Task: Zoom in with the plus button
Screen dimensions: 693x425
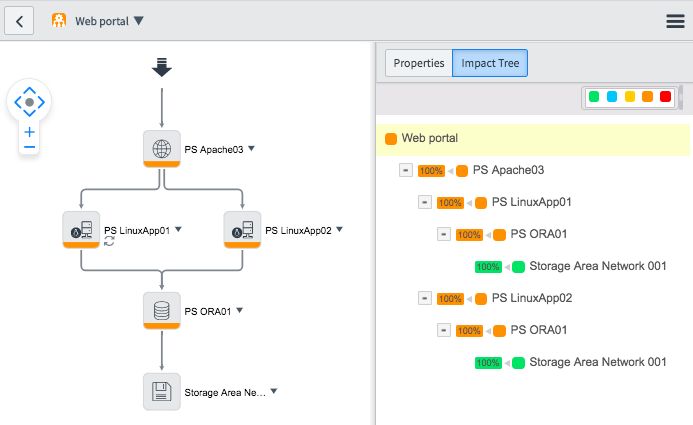Action: click(x=30, y=132)
